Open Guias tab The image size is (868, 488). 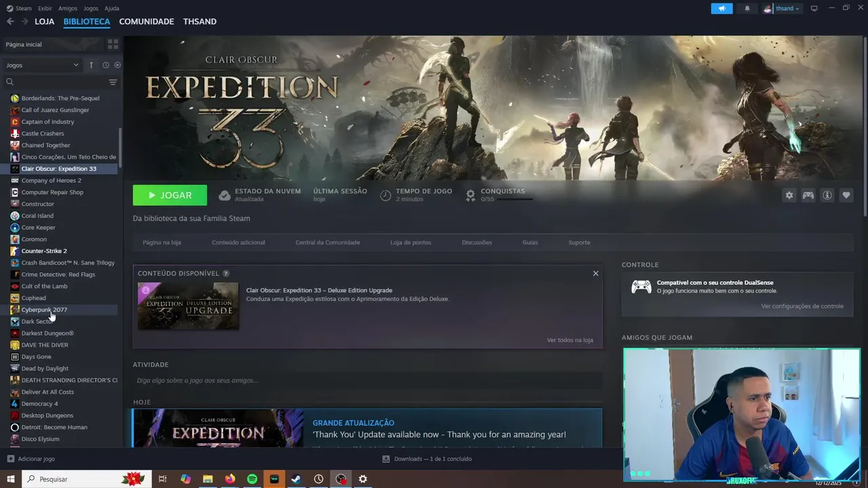point(530,242)
